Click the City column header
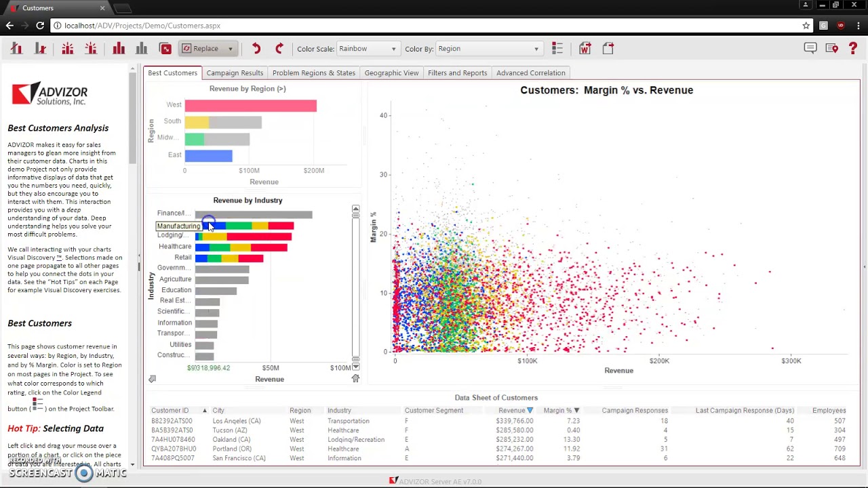Image resolution: width=868 pixels, height=488 pixels. tap(218, 410)
